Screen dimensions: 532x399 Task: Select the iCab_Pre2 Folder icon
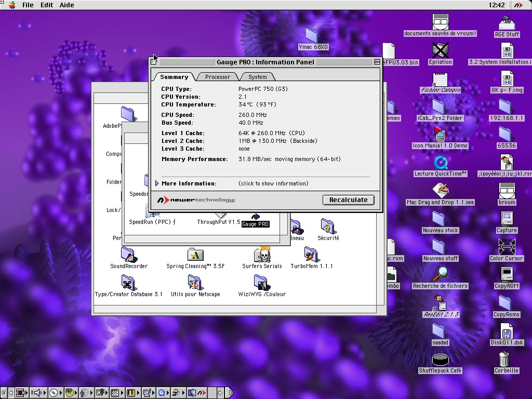coord(438,106)
